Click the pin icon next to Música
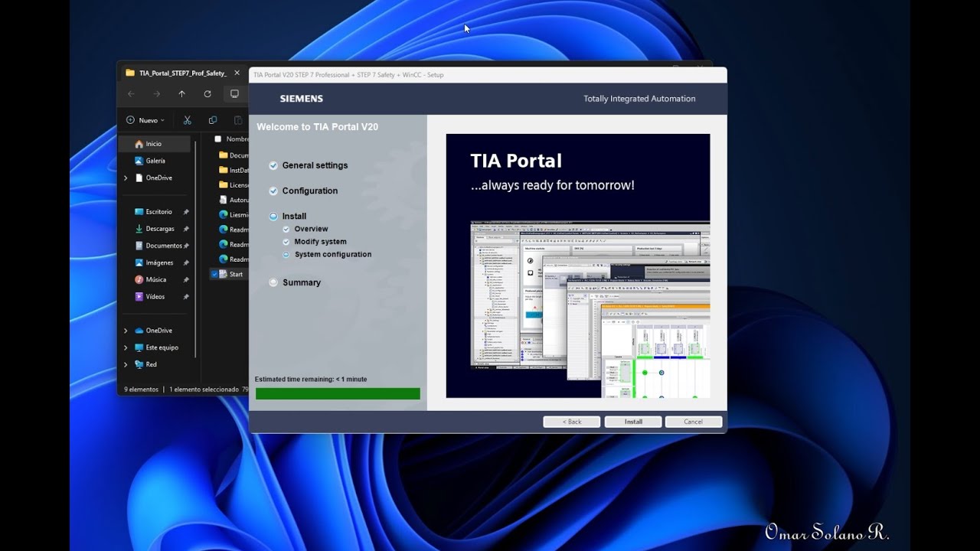Viewport: 980px width, 551px height. click(186, 279)
